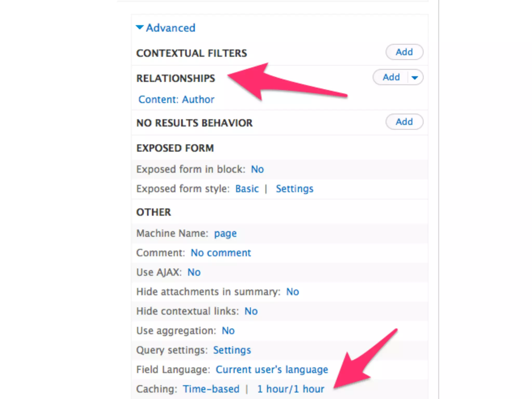The image size is (532, 399).
Task: Add a no results behavior
Action: 404,122
